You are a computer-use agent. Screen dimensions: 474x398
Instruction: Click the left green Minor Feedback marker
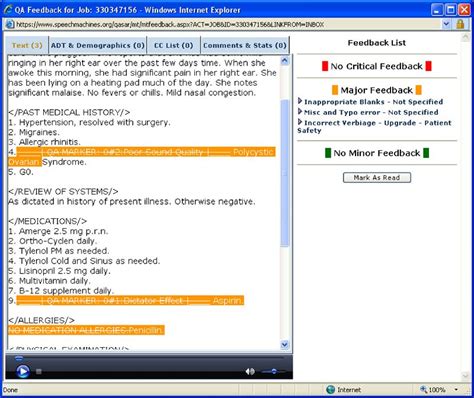tap(328, 153)
